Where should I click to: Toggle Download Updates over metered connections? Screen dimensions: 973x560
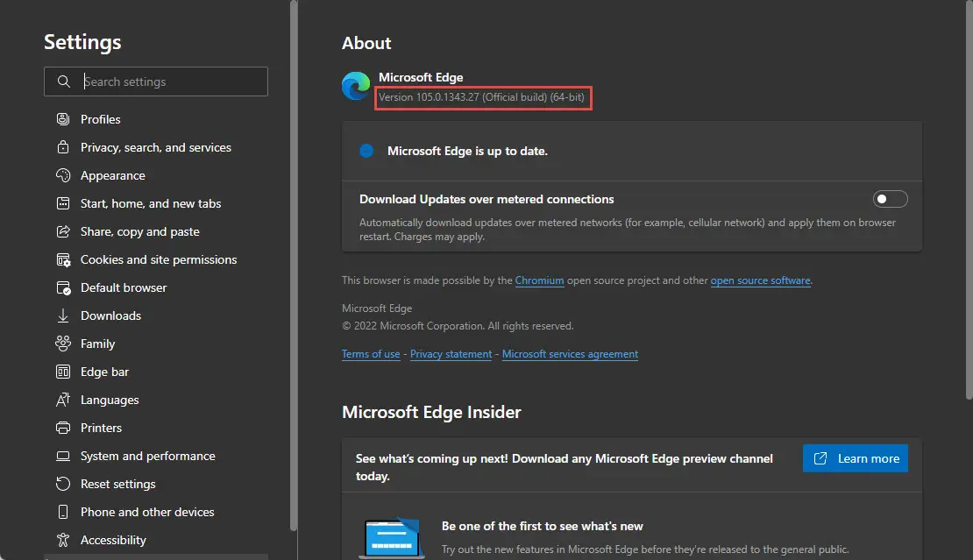pyautogui.click(x=890, y=199)
